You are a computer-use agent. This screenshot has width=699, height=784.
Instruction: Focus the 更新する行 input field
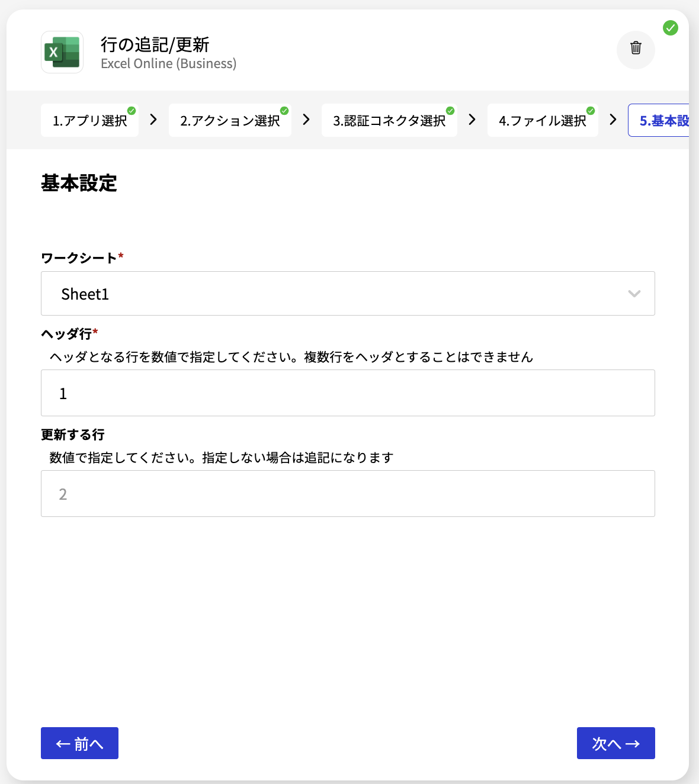348,494
